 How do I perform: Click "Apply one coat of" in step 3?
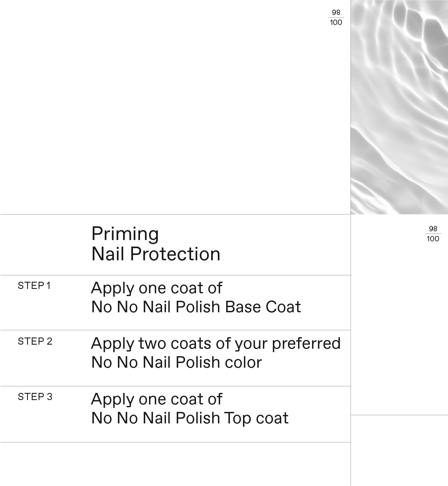156,399
